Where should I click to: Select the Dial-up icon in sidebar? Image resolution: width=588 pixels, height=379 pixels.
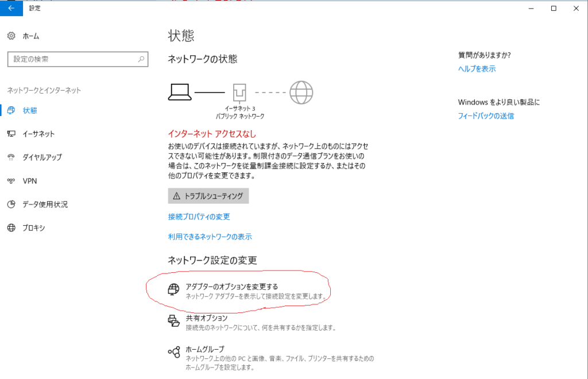click(11, 157)
